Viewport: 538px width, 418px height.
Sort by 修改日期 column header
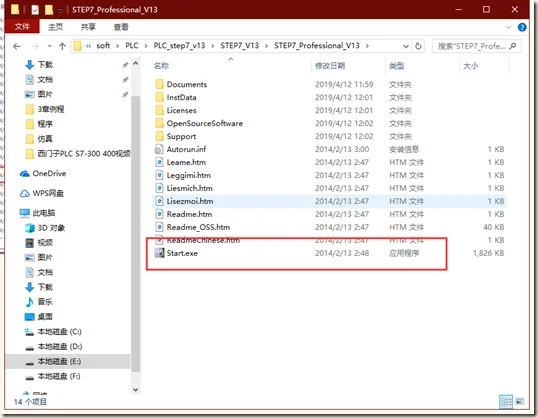tap(330, 66)
